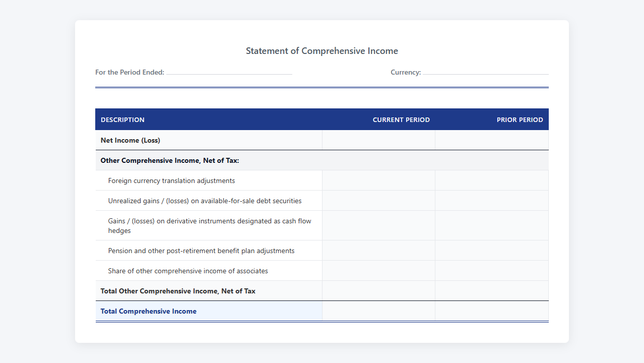Click the 'For the Period Ended:' label
The width and height of the screenshot is (644, 363).
(x=130, y=72)
